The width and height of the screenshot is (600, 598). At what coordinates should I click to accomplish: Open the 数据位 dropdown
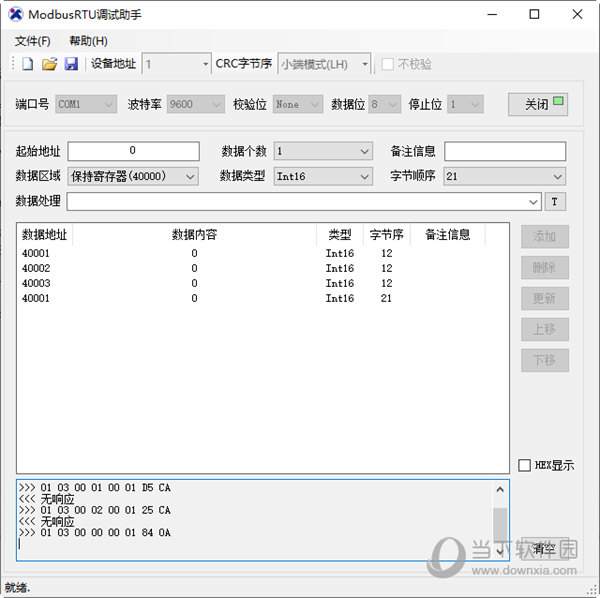click(385, 104)
